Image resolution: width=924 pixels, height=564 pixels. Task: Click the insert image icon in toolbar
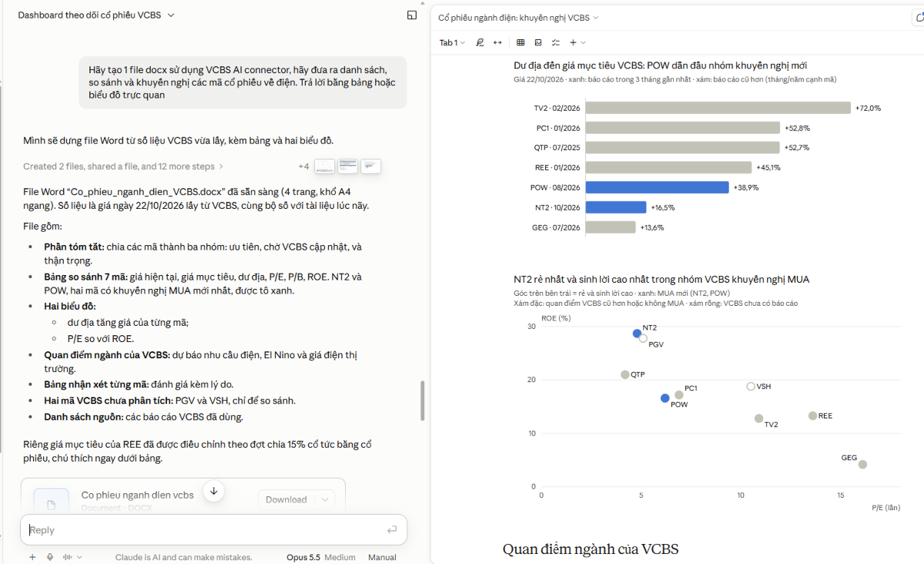click(x=537, y=42)
